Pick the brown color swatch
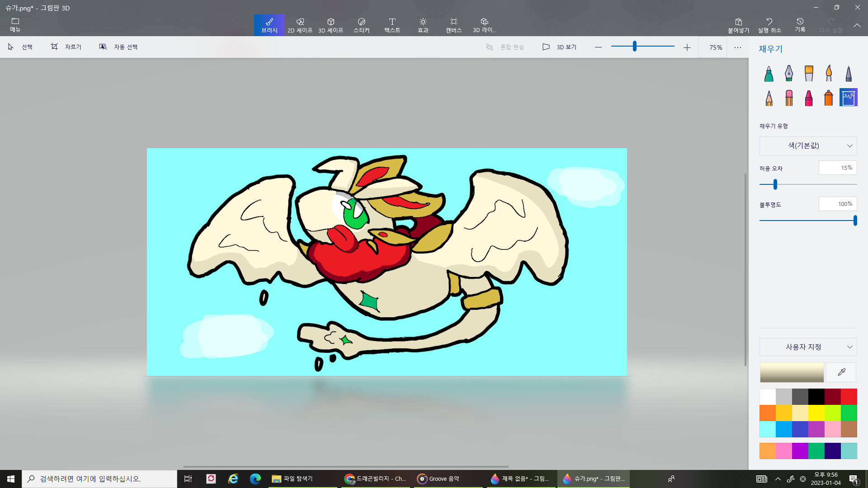Viewport: 868px width, 488px height. (849, 429)
